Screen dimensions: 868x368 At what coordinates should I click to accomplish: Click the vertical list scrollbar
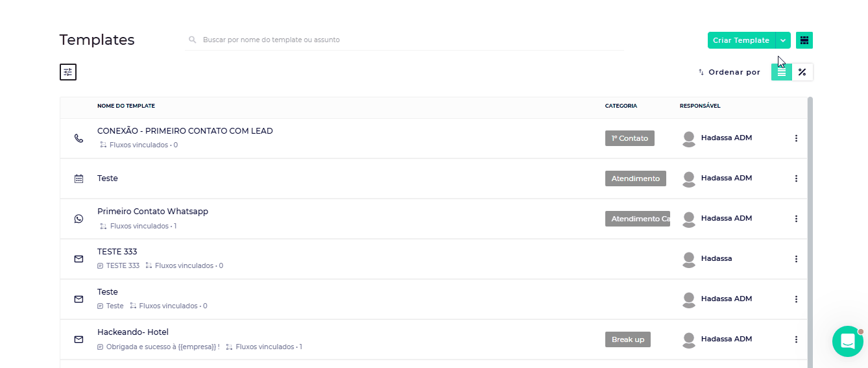click(810, 227)
